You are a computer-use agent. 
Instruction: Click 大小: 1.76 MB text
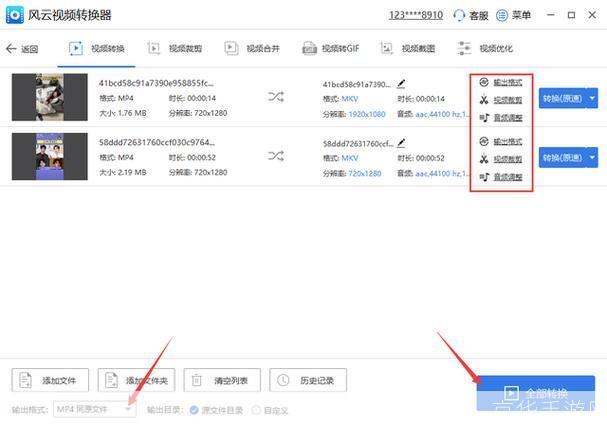point(123,113)
